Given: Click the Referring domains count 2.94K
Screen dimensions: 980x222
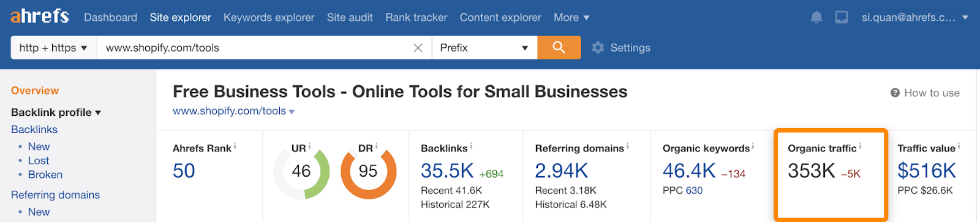Looking at the screenshot, I should 562,170.
